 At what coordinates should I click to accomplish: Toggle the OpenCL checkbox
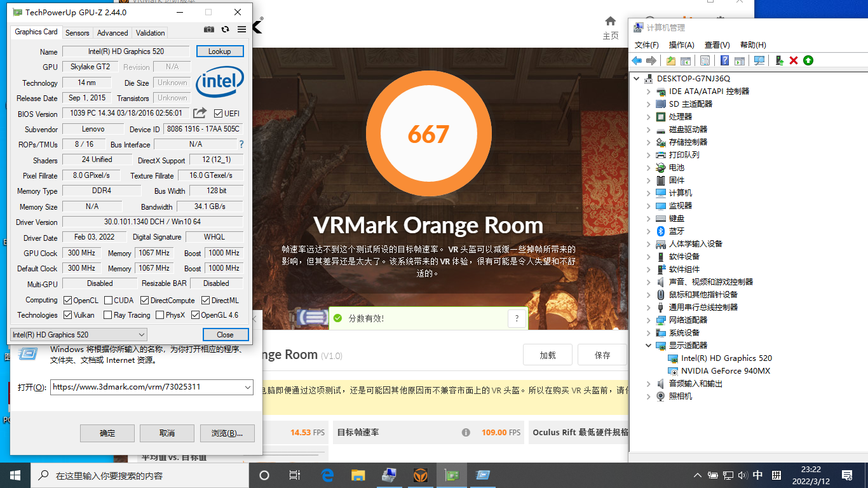[x=68, y=301]
